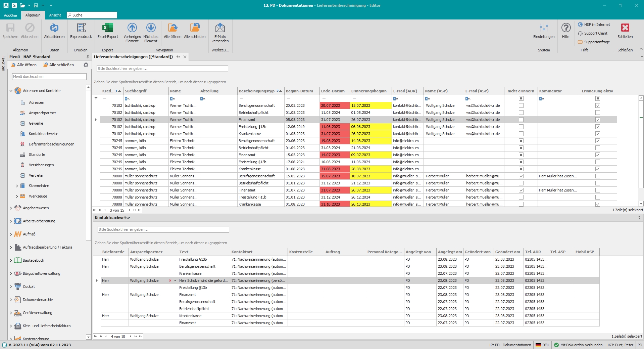Click Alle schließen in the menu panel
Screen dimensions: 644x349
pyautogui.click(x=58, y=65)
